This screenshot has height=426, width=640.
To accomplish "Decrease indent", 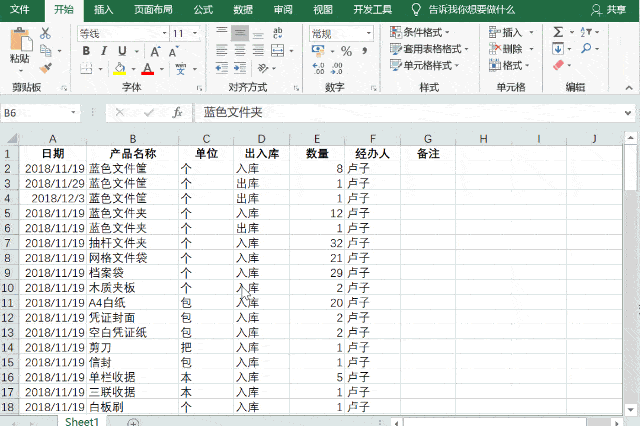I will click(x=222, y=68).
